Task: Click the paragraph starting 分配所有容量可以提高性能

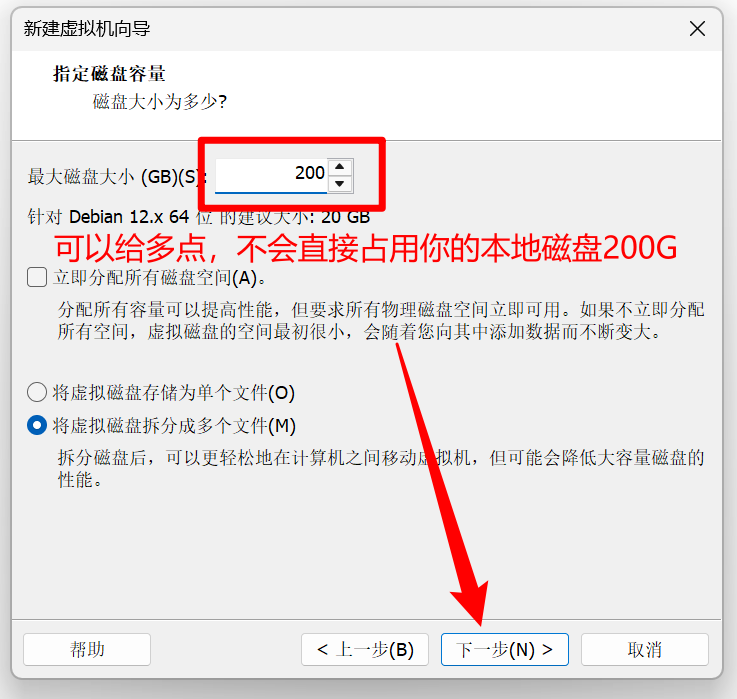Action: click(381, 321)
